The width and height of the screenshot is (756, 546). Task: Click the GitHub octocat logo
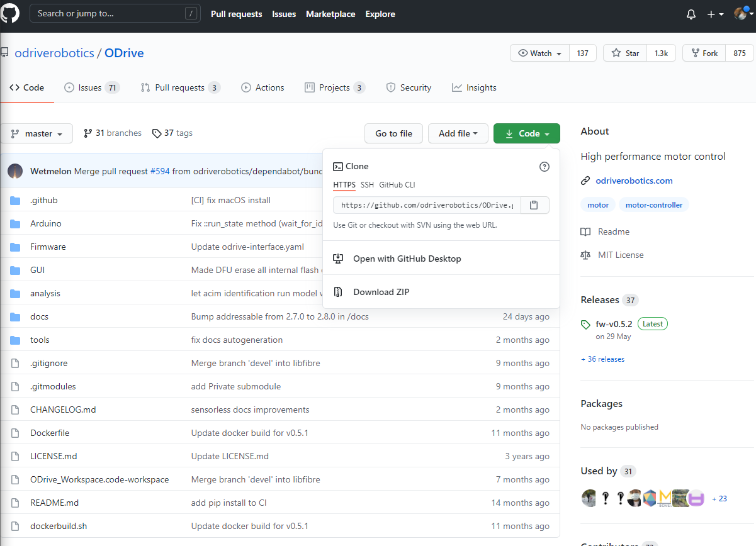pyautogui.click(x=9, y=13)
